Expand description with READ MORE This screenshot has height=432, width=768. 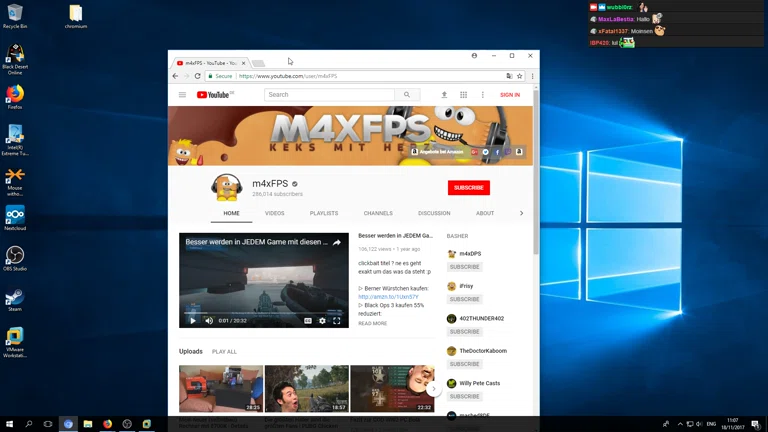pyautogui.click(x=372, y=323)
